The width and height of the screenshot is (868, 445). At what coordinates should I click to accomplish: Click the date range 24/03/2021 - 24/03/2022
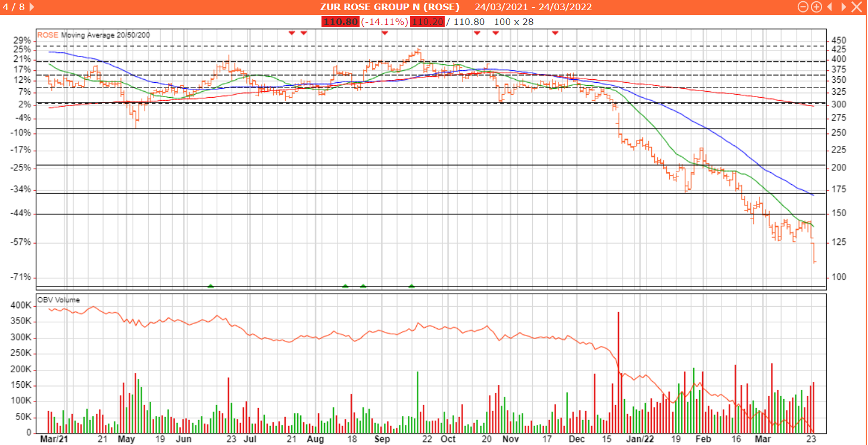533,7
